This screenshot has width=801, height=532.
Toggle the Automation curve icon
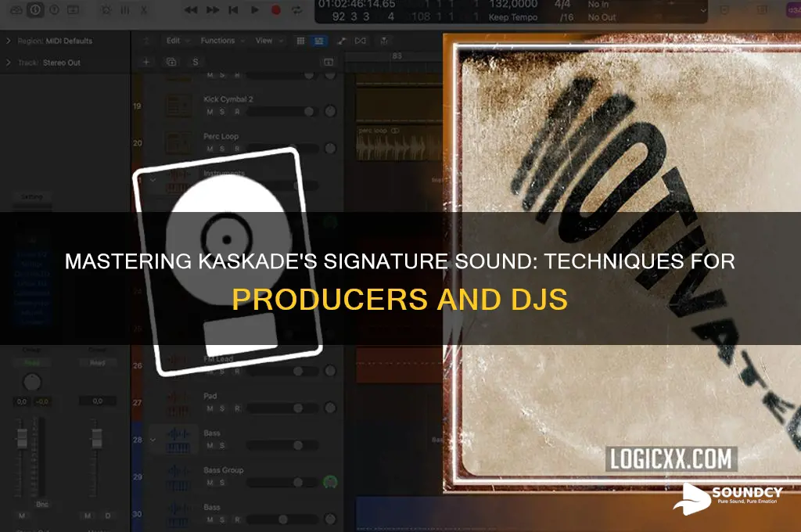click(341, 41)
